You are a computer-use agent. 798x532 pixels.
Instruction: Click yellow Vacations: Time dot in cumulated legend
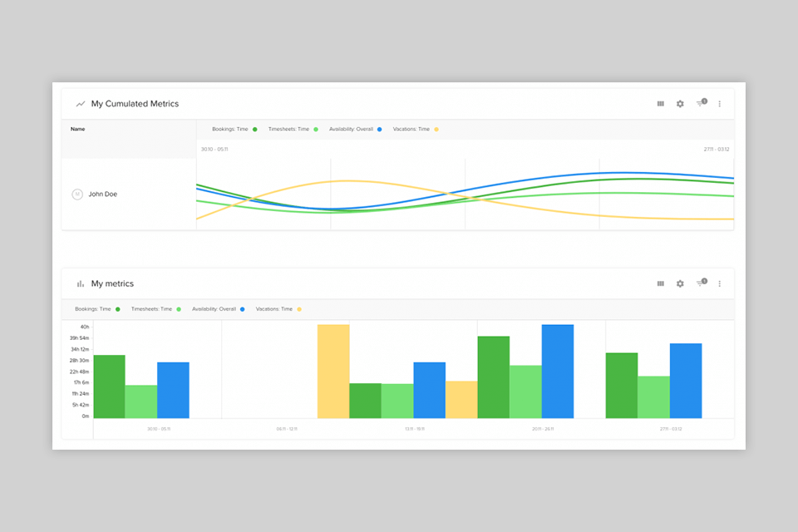pos(436,130)
